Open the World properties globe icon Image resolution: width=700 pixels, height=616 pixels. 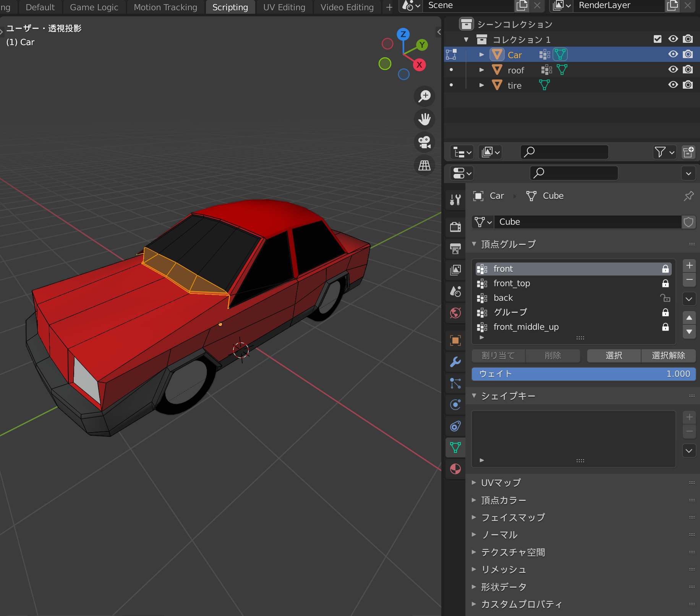click(x=455, y=313)
